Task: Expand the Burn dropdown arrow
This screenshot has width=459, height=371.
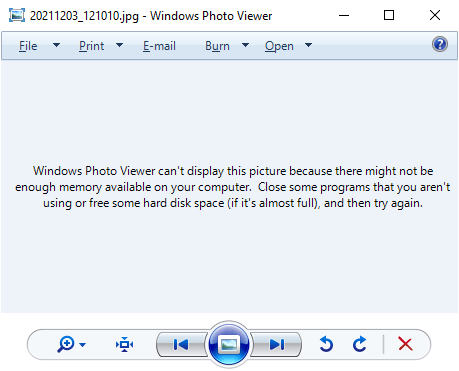Action: pyautogui.click(x=245, y=45)
